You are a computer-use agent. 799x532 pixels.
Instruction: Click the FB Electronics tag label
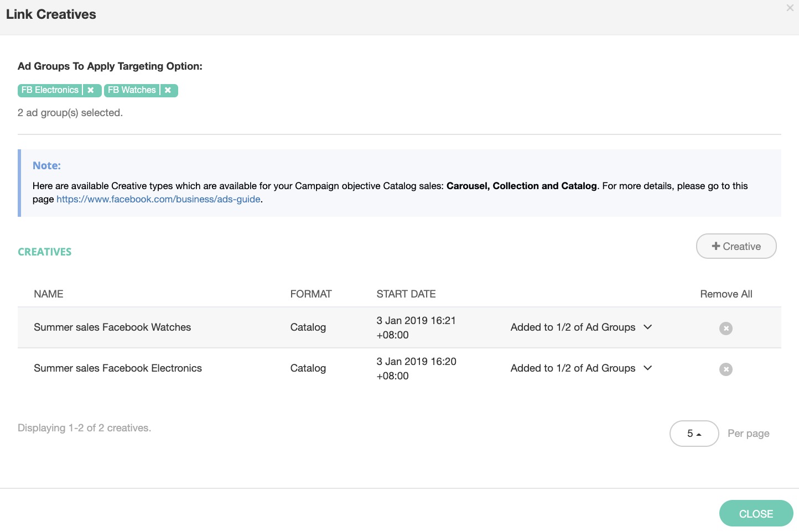click(50, 90)
